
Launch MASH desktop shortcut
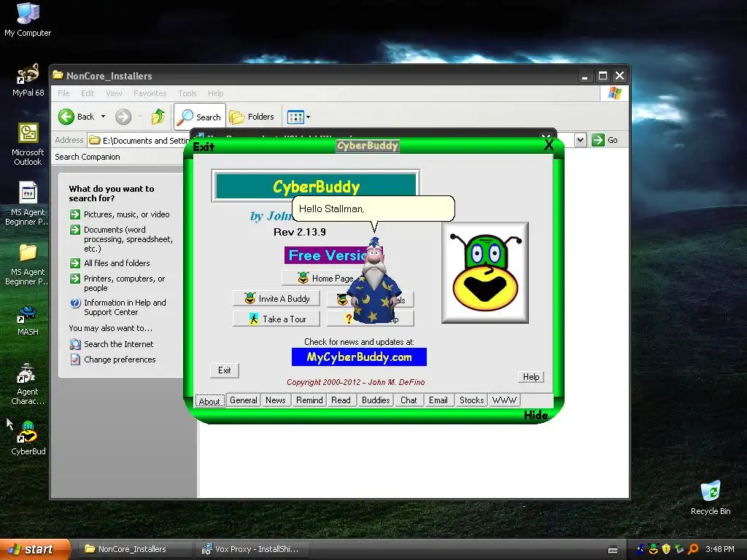[28, 320]
